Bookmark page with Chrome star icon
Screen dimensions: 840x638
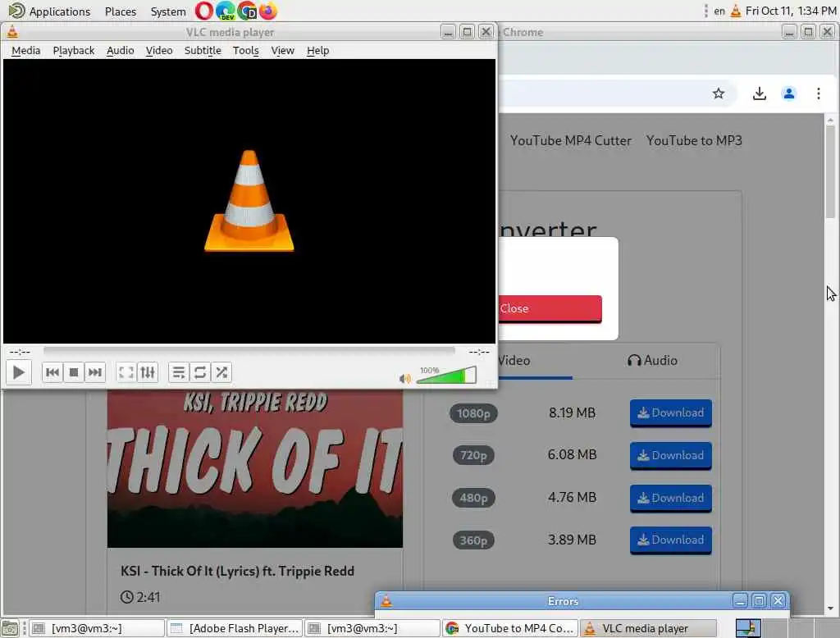tap(719, 93)
